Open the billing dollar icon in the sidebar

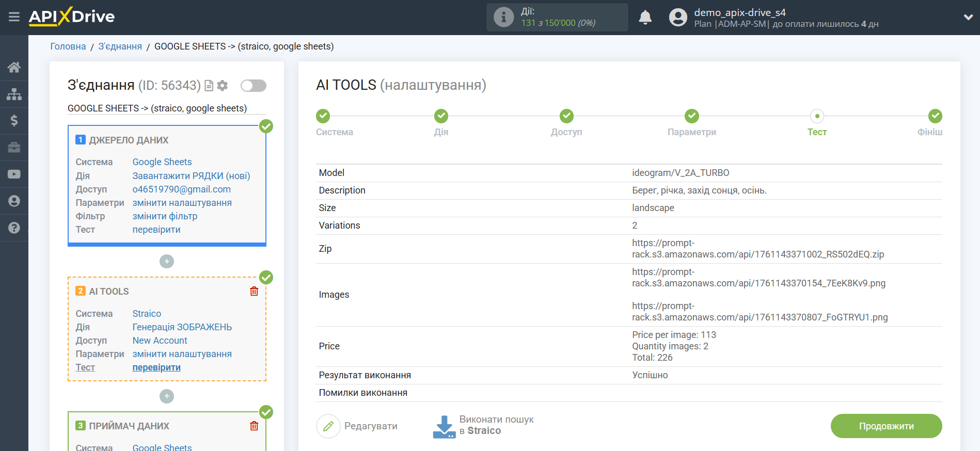[14, 121]
